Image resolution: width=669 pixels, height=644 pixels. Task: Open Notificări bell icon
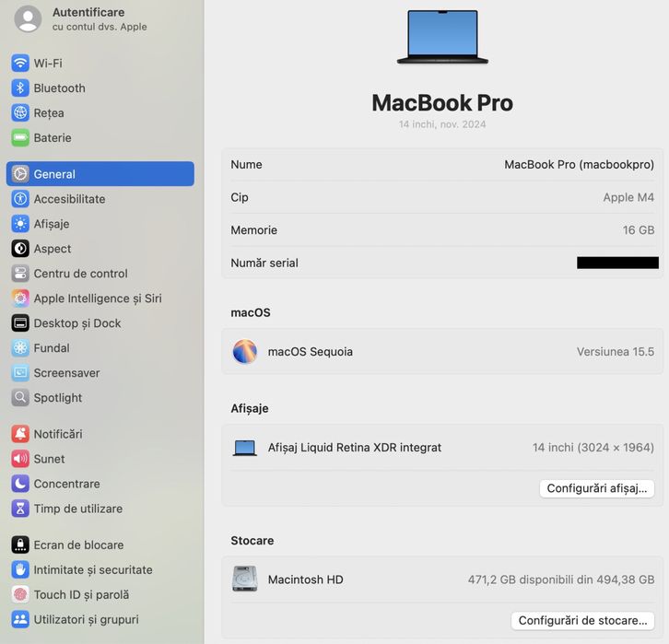(x=20, y=434)
